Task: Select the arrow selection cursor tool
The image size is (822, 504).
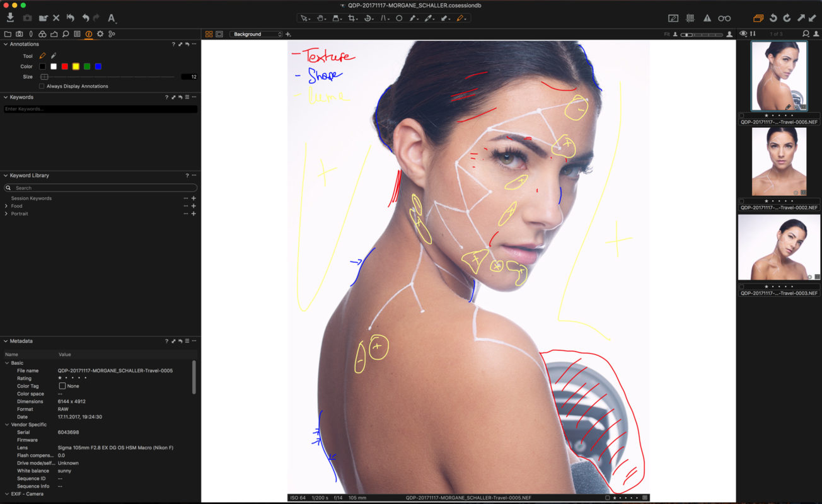Action: (x=304, y=18)
